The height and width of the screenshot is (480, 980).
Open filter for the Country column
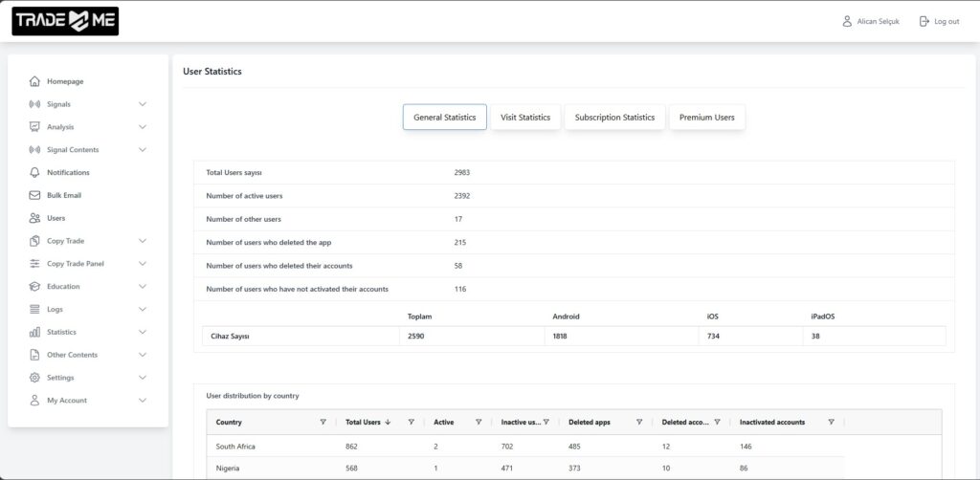(323, 422)
